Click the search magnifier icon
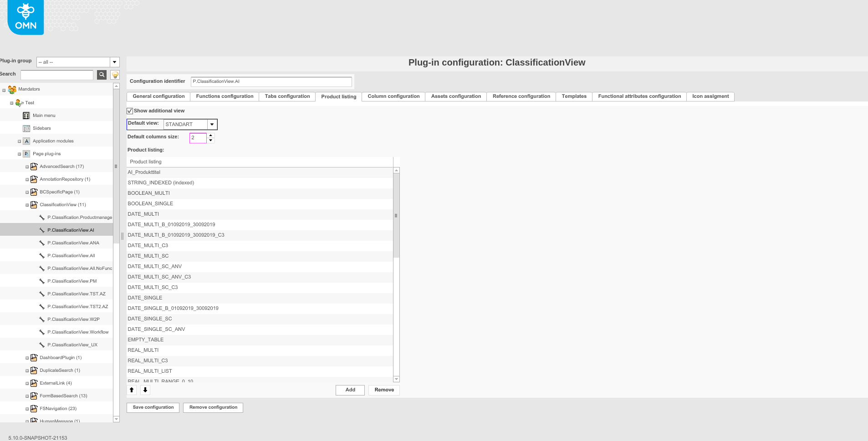The height and width of the screenshot is (441, 868). (101, 75)
